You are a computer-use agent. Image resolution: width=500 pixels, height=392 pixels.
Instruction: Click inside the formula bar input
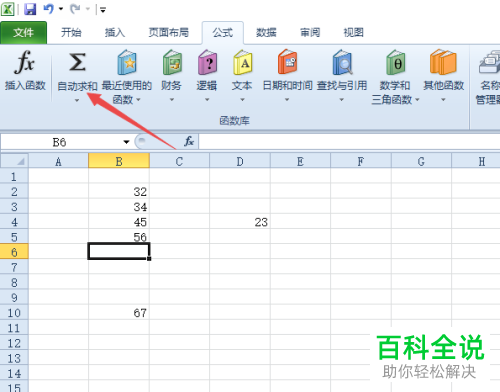click(349, 141)
